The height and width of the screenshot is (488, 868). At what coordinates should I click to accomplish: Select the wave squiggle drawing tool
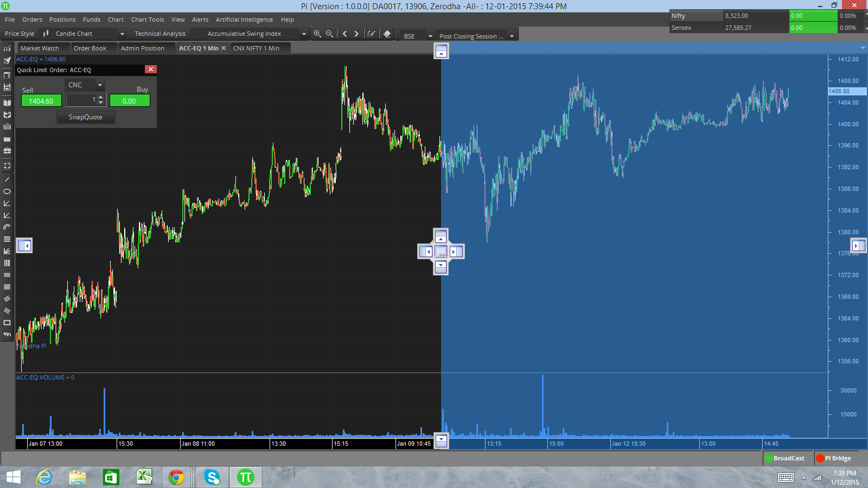(7, 335)
